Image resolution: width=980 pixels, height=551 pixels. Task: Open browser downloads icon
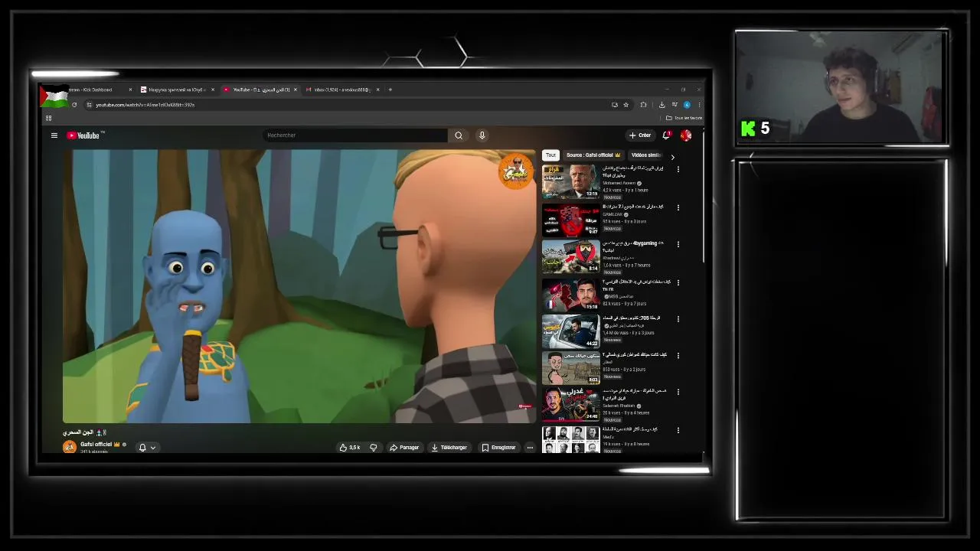(x=662, y=105)
